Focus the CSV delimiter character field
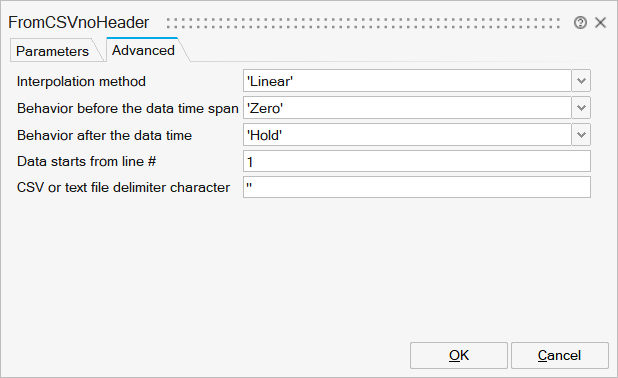Image resolution: width=618 pixels, height=378 pixels. pos(417,187)
